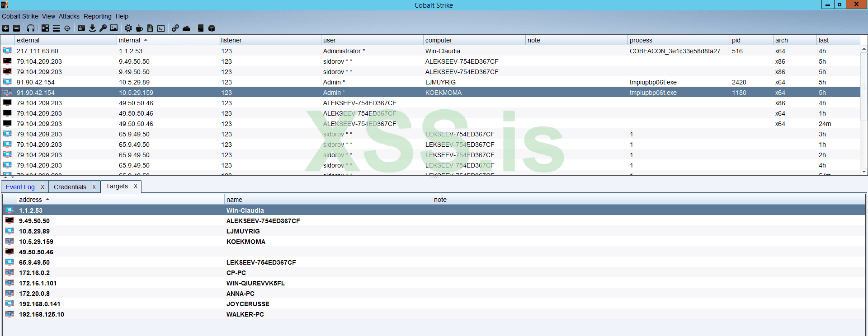Select target WALKER-PC

point(434,314)
